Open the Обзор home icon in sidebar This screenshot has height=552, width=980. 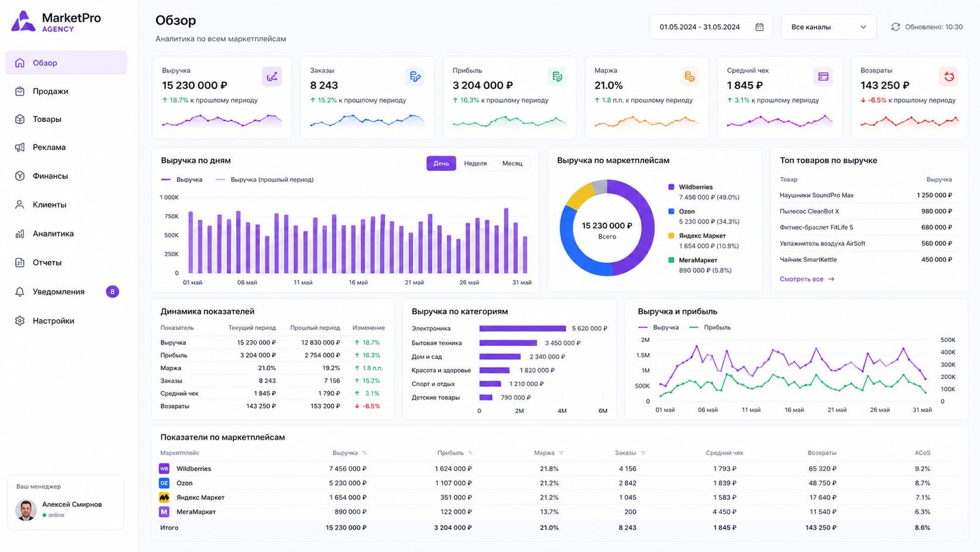[20, 63]
